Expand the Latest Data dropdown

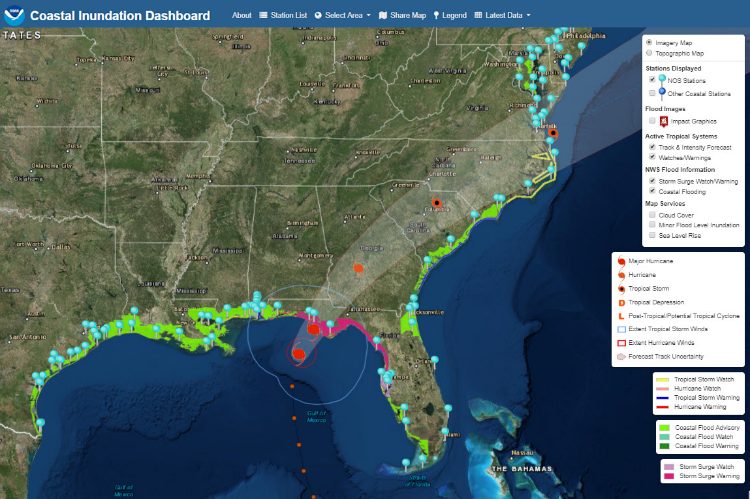click(x=502, y=15)
